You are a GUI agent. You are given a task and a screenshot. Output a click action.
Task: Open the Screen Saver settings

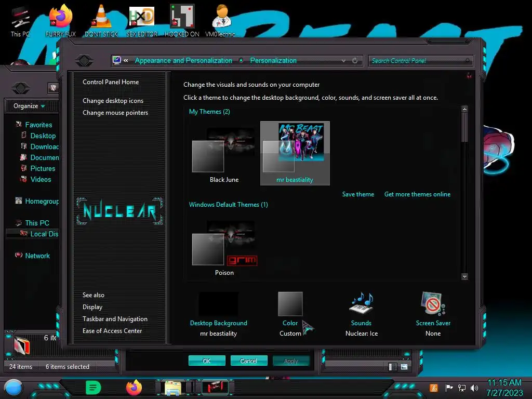click(x=433, y=314)
